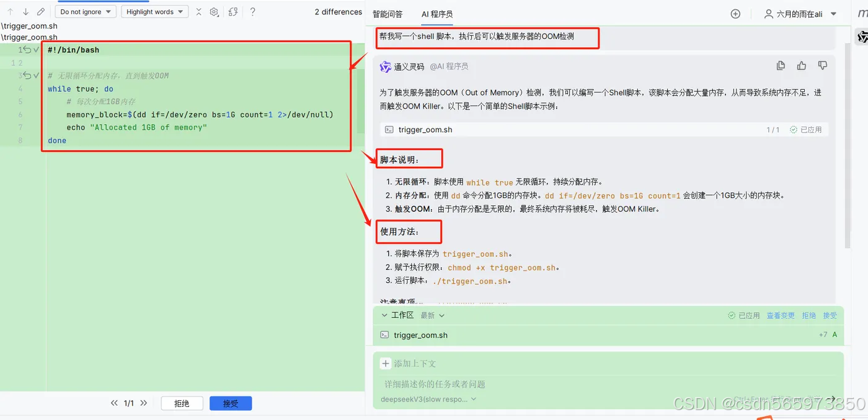Image resolution: width=868 pixels, height=420 pixels.
Task: Click the done line in diff
Action: [x=57, y=140]
